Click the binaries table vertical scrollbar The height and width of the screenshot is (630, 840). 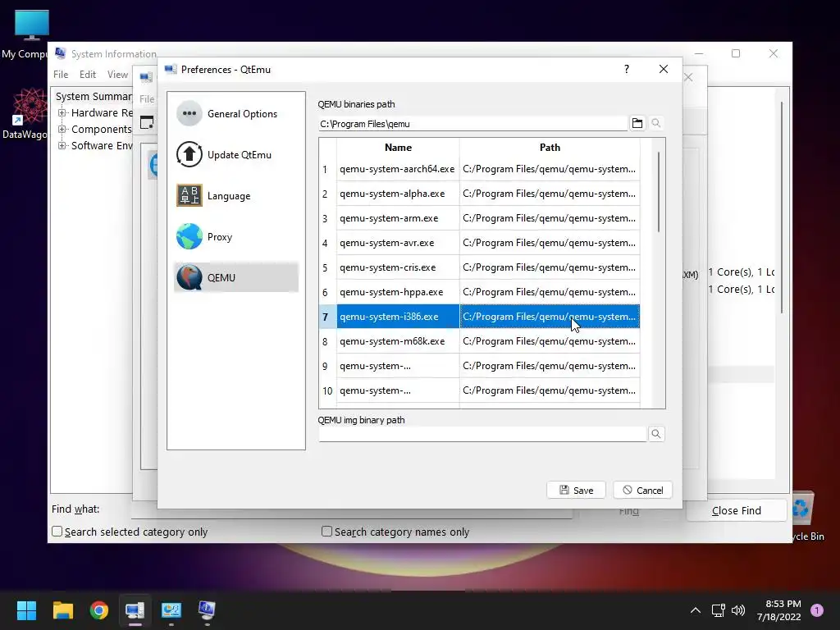click(659, 192)
